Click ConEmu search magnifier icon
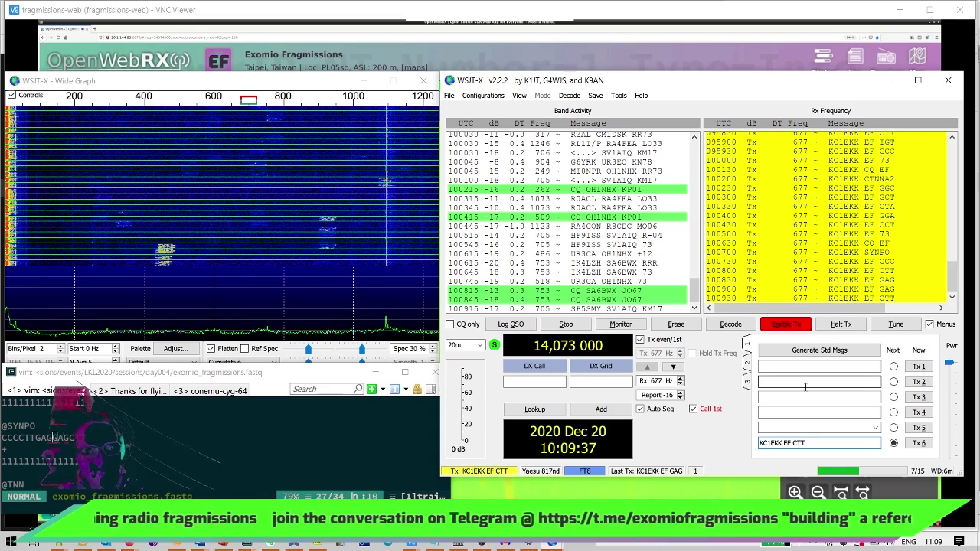This screenshot has width=980, height=551. click(x=358, y=389)
